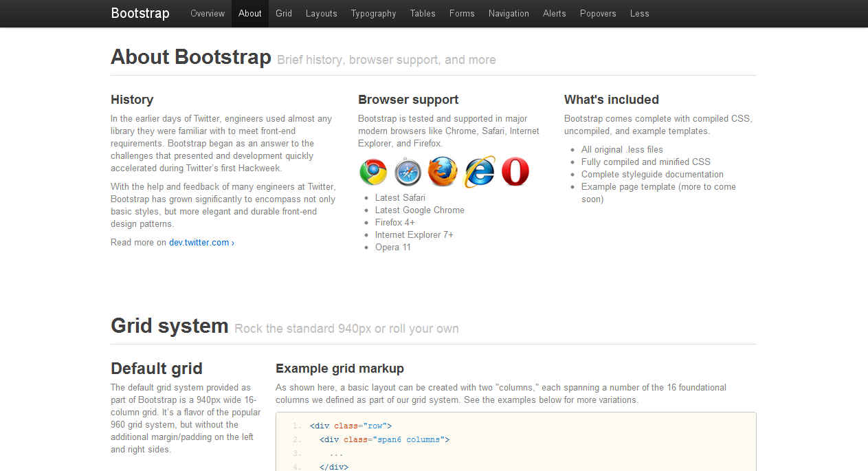
Task: Click the Firefox browser icon
Action: [443, 171]
